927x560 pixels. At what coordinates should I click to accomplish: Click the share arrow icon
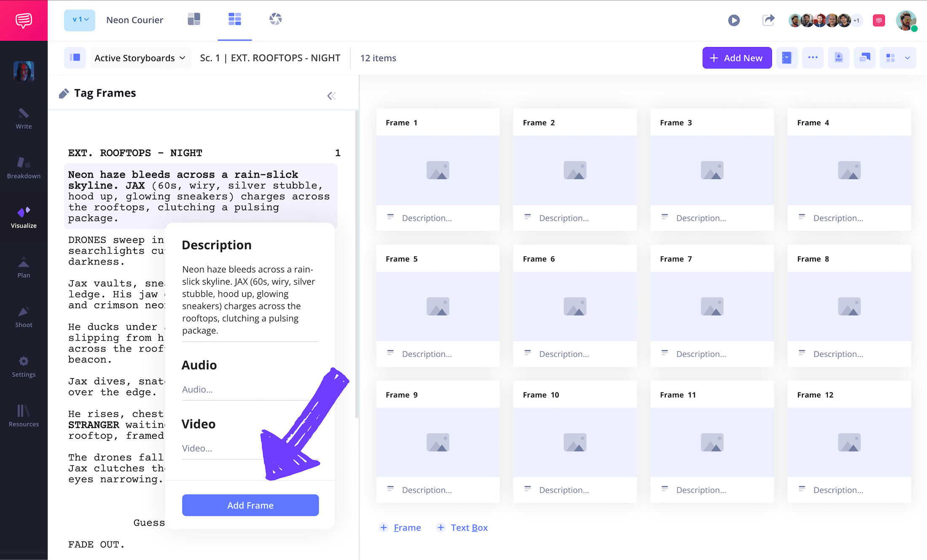[768, 20]
